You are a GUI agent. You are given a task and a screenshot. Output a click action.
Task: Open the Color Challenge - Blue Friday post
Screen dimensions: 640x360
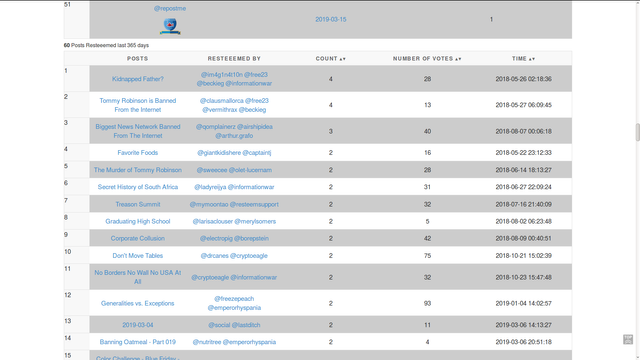click(x=138, y=358)
